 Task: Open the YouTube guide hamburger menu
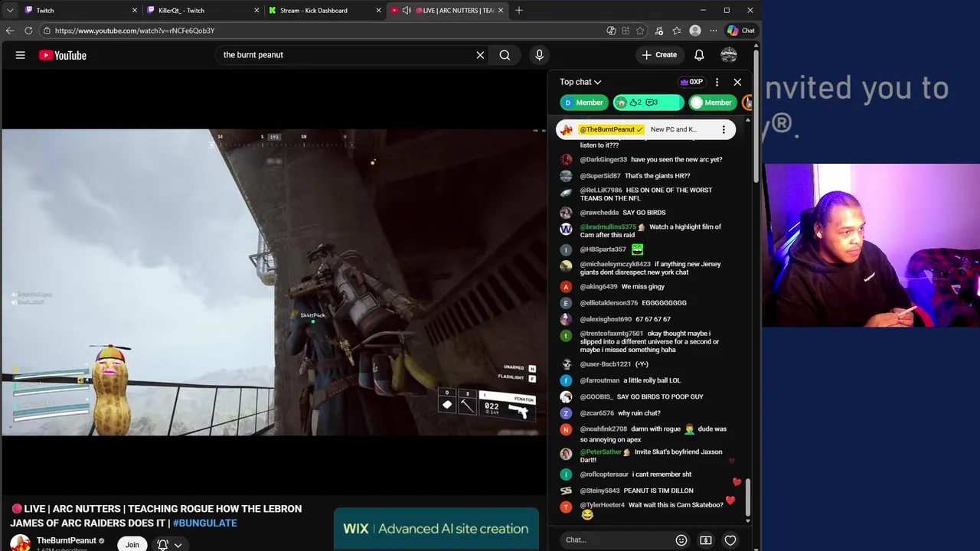(21, 55)
